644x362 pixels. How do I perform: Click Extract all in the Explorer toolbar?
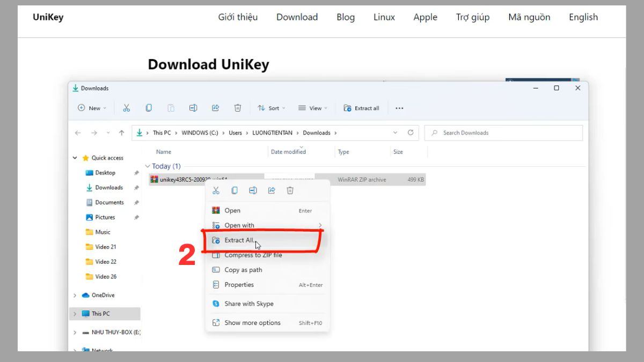[x=361, y=108]
